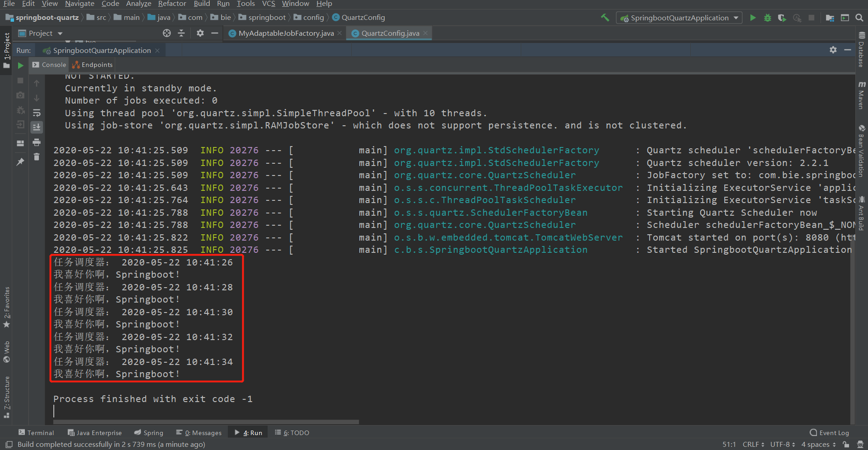Click the cursor position 51:1 indicator
Viewport: 868px width, 450px height.
pos(729,445)
